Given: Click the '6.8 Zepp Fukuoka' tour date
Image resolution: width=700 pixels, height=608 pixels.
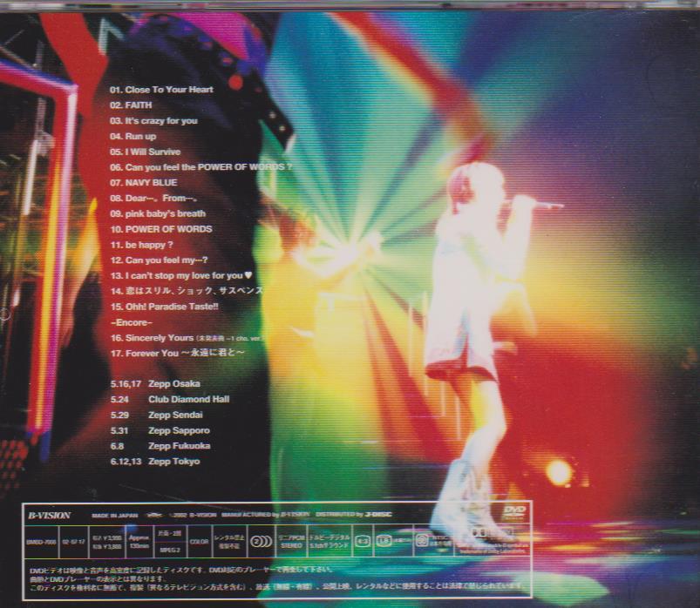Looking at the screenshot, I should (160, 446).
